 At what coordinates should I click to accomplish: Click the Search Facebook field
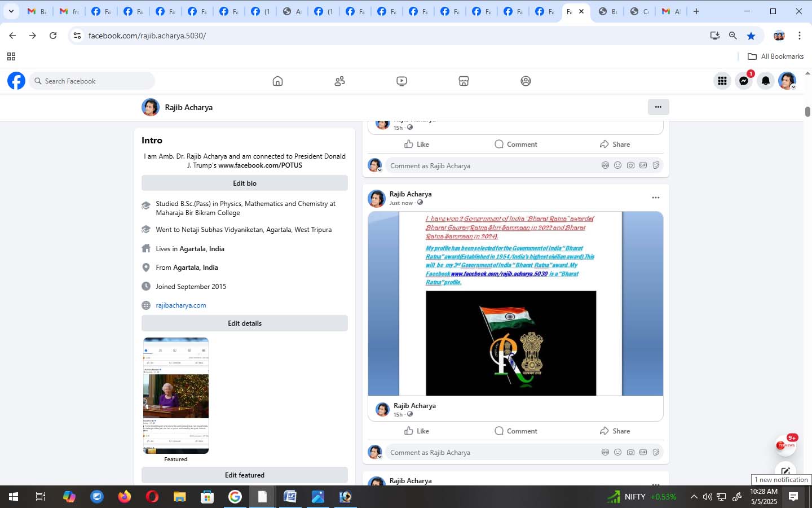(x=92, y=81)
